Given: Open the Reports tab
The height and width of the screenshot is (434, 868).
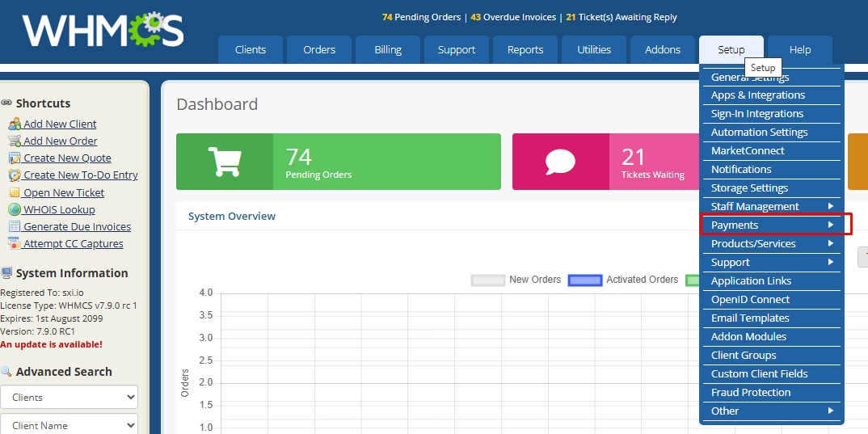Looking at the screenshot, I should (x=525, y=50).
